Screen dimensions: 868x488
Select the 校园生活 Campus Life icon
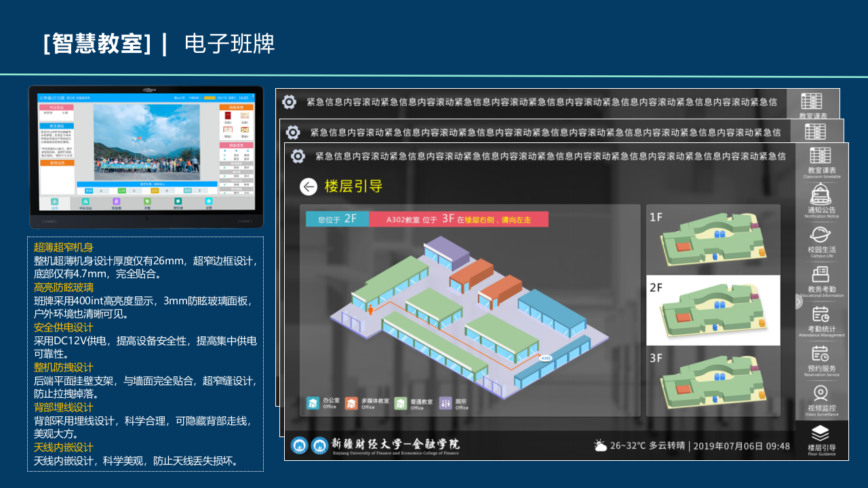[x=820, y=239]
